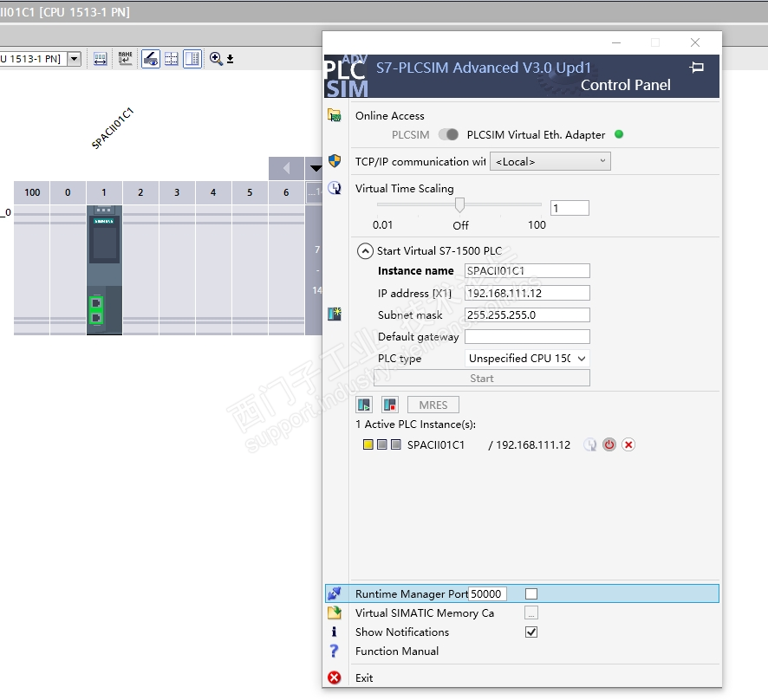Click the show address labels toolbar icon
This screenshot has width=768, height=700.
coord(100,59)
